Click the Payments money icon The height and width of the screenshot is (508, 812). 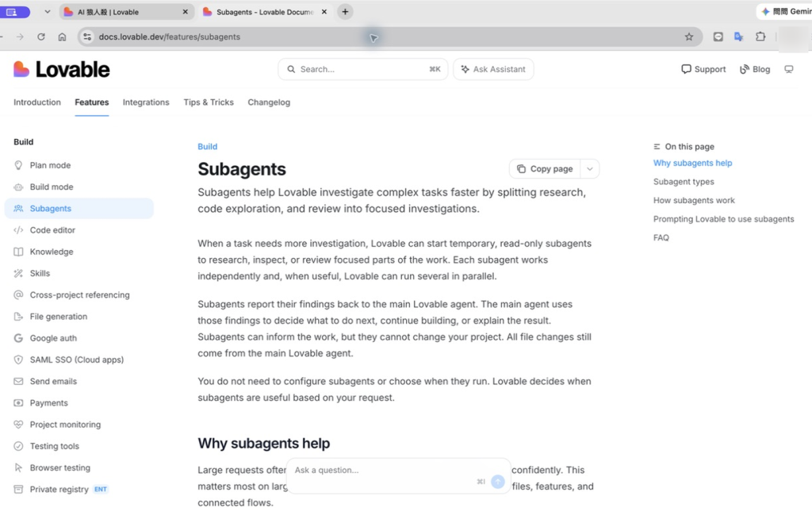click(x=19, y=402)
